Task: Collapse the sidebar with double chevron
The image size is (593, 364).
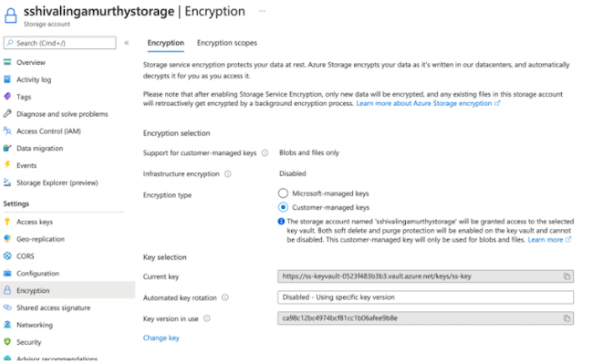Action: [127, 43]
